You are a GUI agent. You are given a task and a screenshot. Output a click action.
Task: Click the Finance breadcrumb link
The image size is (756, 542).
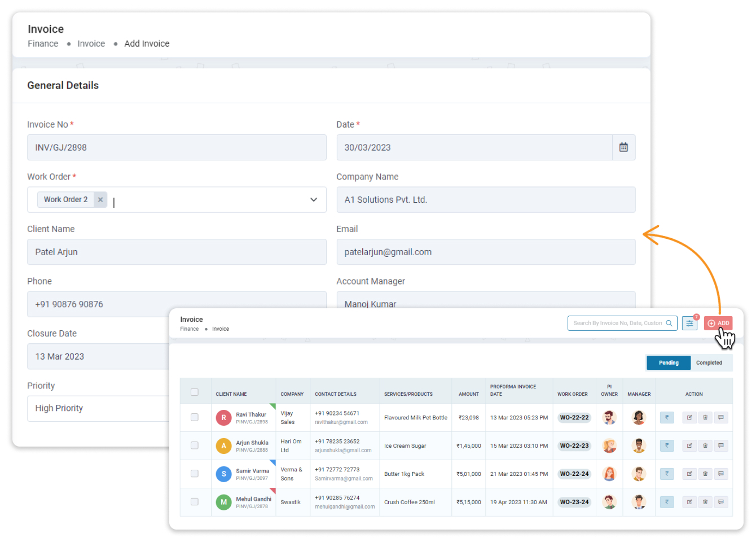(43, 43)
